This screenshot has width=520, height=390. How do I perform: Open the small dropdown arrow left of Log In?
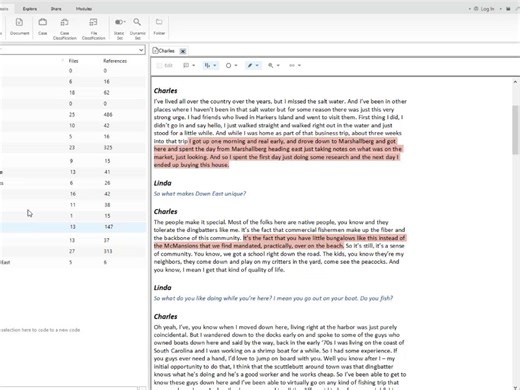point(470,9)
